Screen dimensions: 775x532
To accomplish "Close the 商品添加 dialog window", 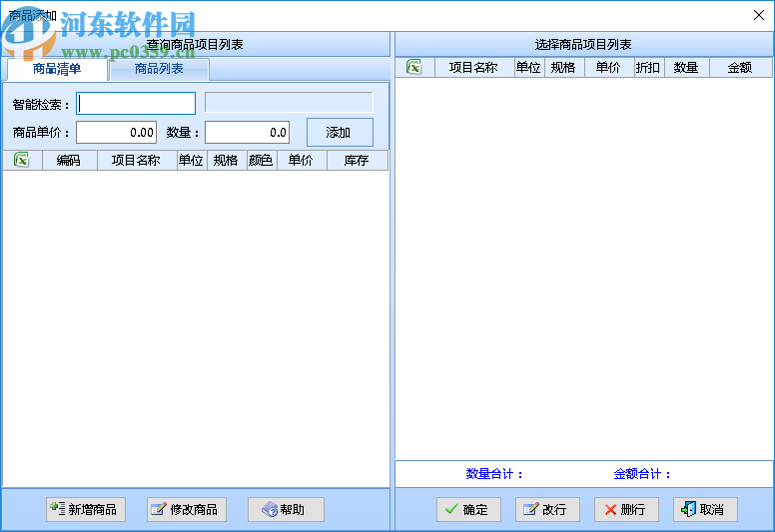I will 759,15.
